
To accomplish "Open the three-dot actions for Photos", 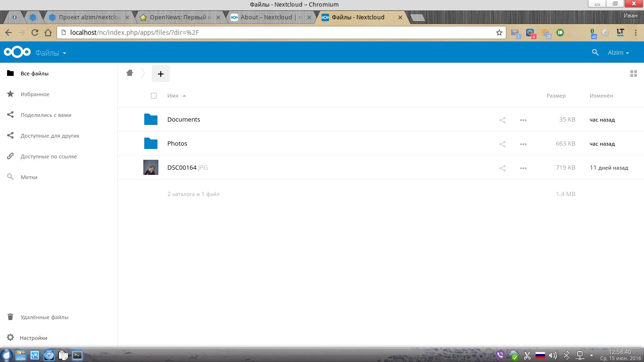I will 523,144.
